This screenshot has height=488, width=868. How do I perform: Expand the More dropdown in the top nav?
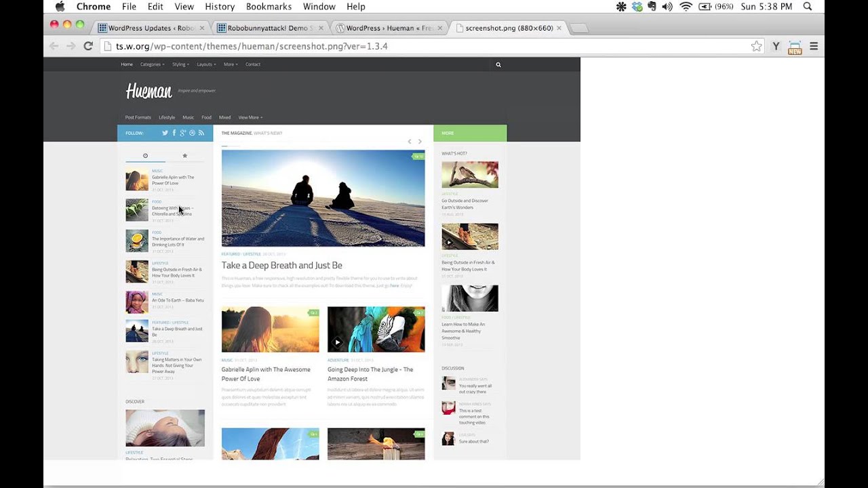click(231, 64)
